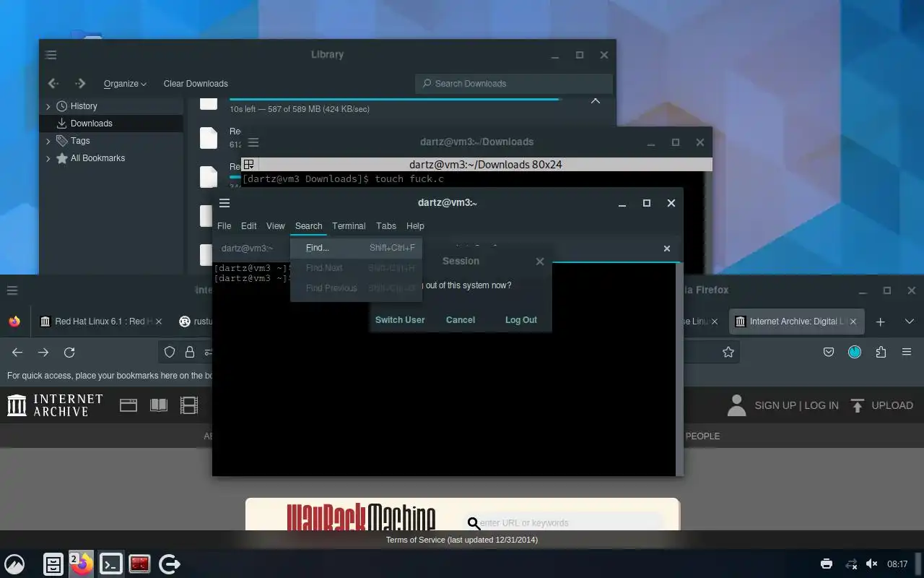The height and width of the screenshot is (578, 924).
Task: Click the Library forward arrow
Action: coord(80,84)
